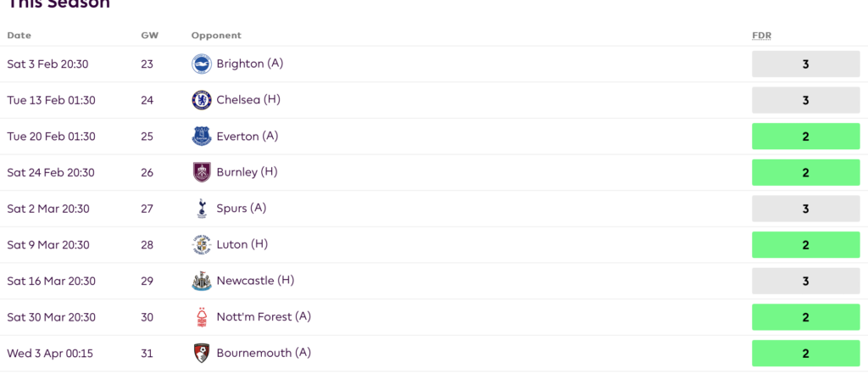Select Wed 3 Apr 00:15 fixture date
This screenshot has height=374, width=868.
(x=49, y=353)
